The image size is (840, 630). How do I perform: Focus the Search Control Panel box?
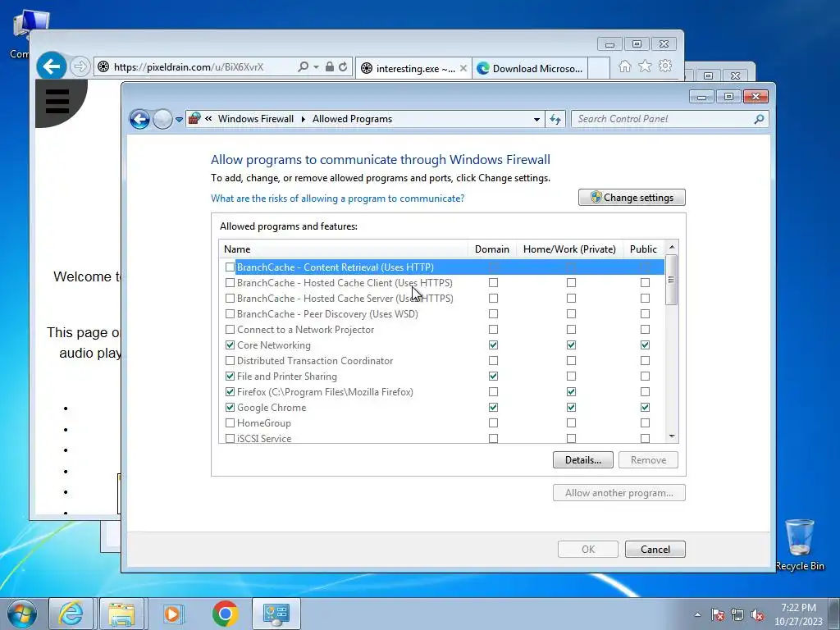click(670, 119)
